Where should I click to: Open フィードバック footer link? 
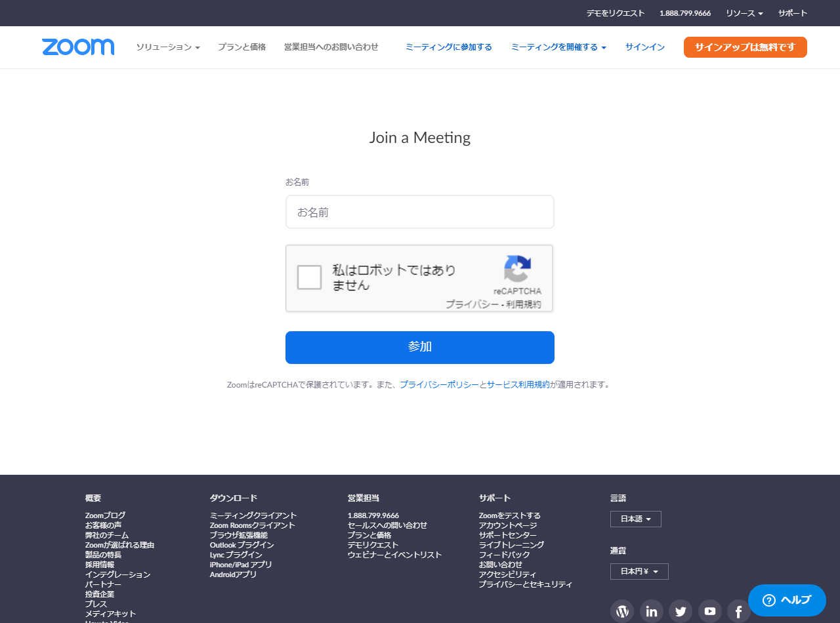coord(504,555)
